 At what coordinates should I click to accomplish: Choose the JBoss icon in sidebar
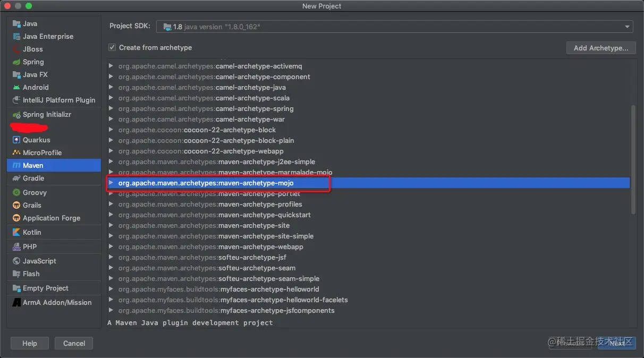click(x=16, y=49)
